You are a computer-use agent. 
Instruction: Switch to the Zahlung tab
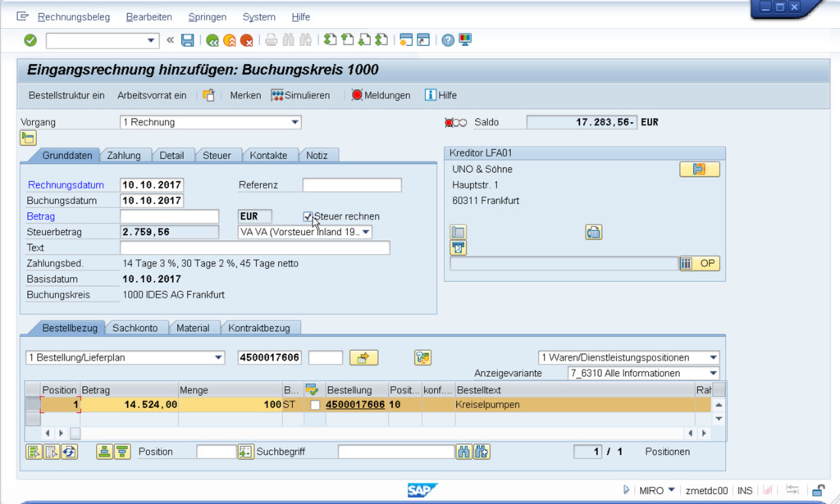[x=124, y=156]
